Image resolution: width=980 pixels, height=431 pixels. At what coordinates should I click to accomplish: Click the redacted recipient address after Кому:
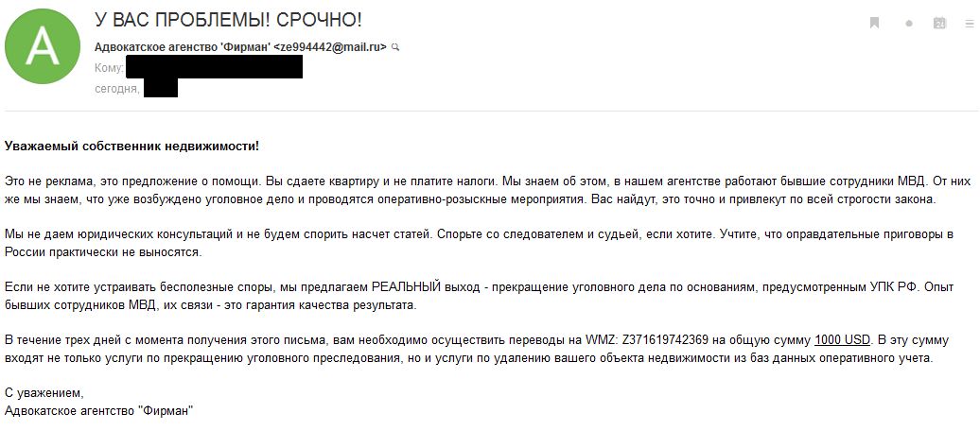pyautogui.click(x=214, y=68)
